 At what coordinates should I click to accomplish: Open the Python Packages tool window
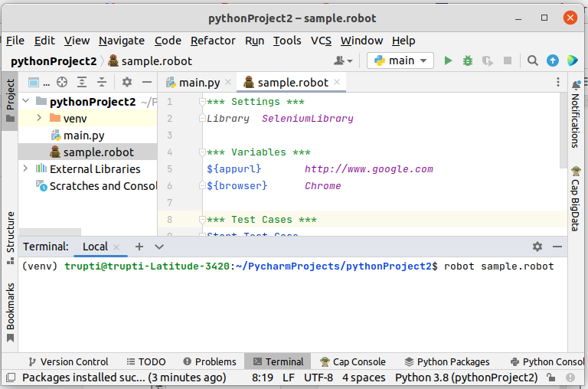(446, 361)
